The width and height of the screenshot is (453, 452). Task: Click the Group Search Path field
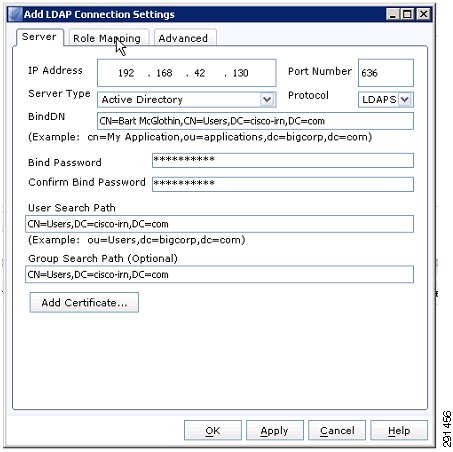[x=219, y=274]
